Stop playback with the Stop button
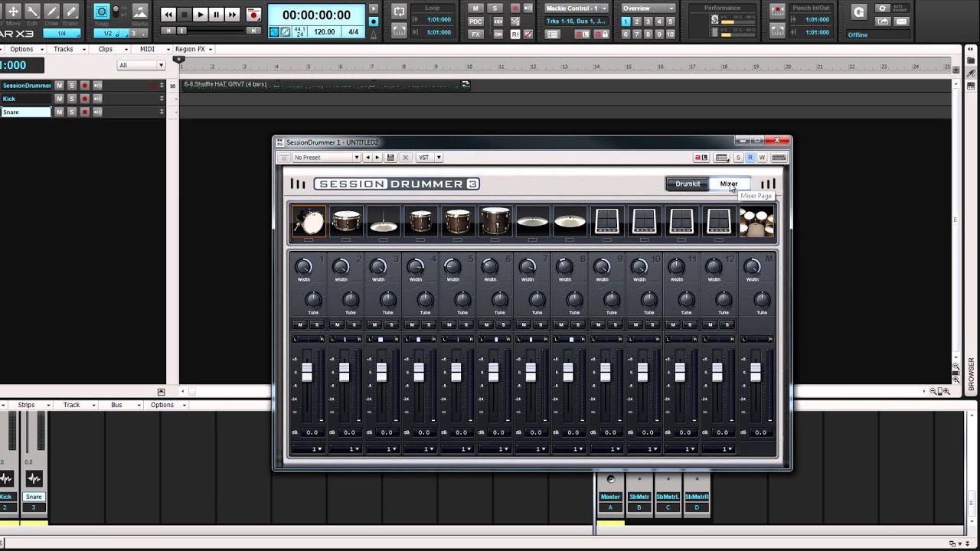The height and width of the screenshot is (551, 980). coord(184,15)
